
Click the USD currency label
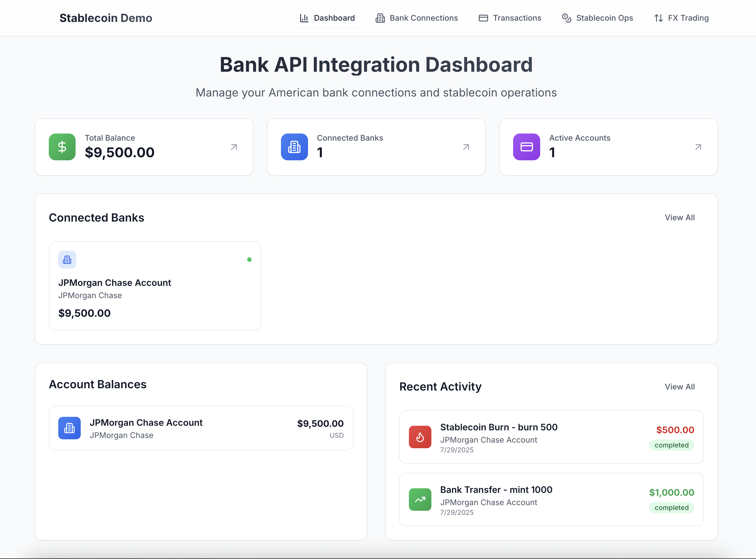pyautogui.click(x=337, y=435)
